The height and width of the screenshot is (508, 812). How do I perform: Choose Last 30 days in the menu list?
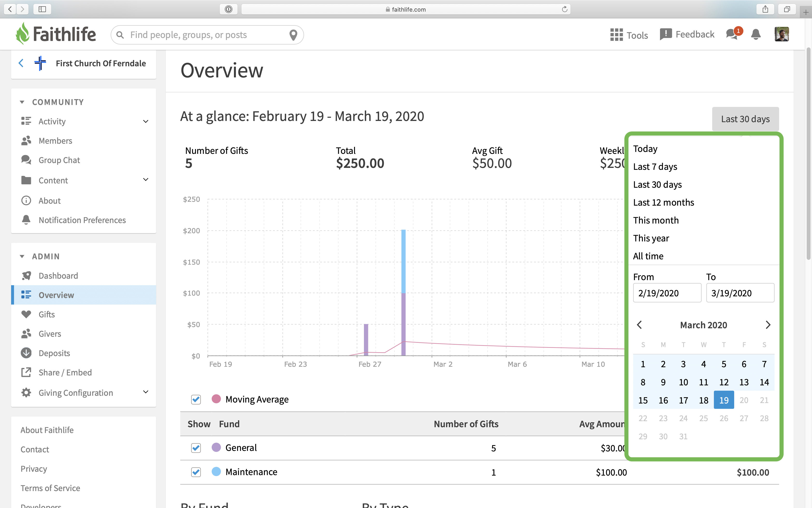[657, 184]
